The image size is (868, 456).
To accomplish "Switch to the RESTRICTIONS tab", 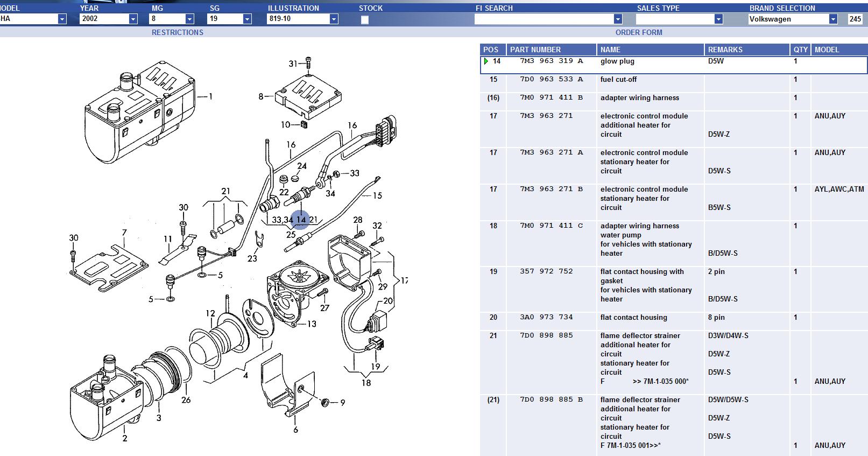I will (177, 32).
